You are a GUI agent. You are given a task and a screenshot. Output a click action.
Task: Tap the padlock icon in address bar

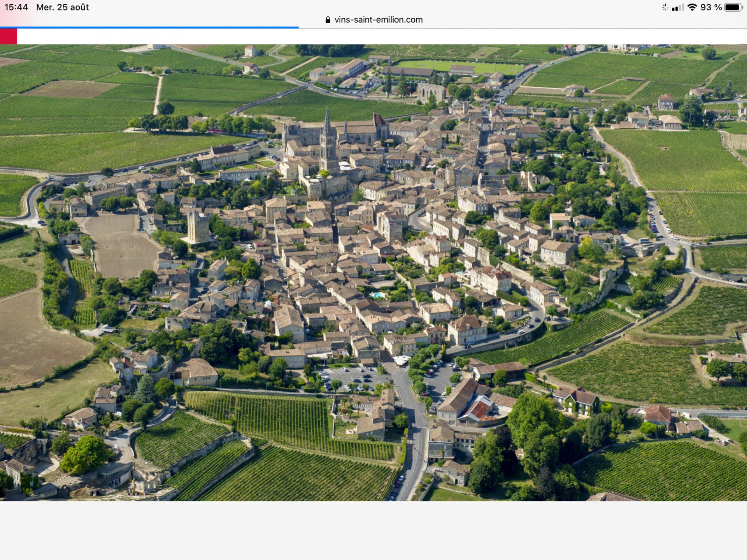pos(328,20)
